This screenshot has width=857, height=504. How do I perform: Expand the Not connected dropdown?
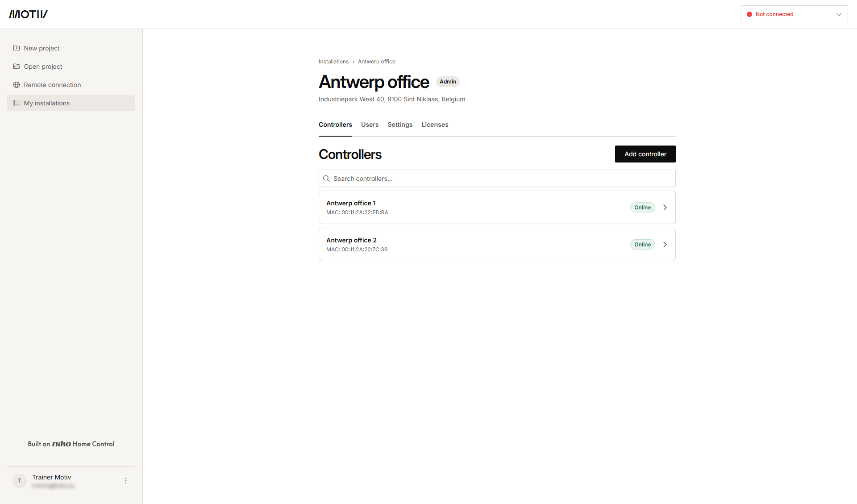tap(794, 14)
